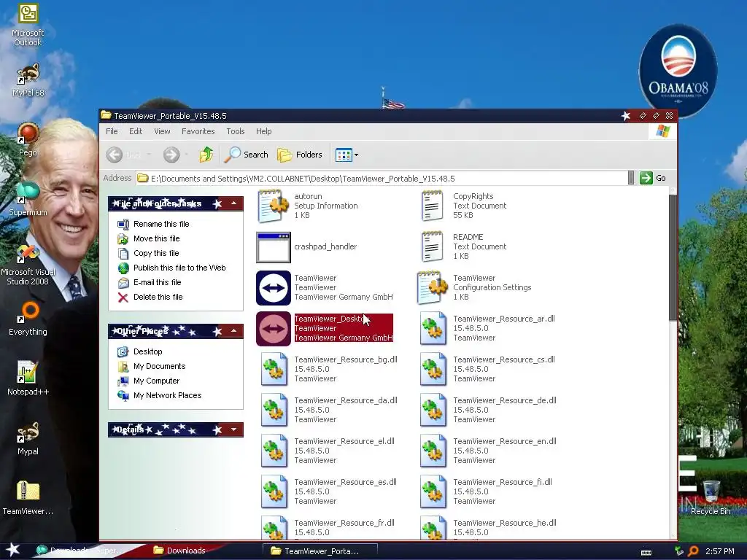Click the address bar path field
Screen dimensions: 747x560
click(381, 178)
